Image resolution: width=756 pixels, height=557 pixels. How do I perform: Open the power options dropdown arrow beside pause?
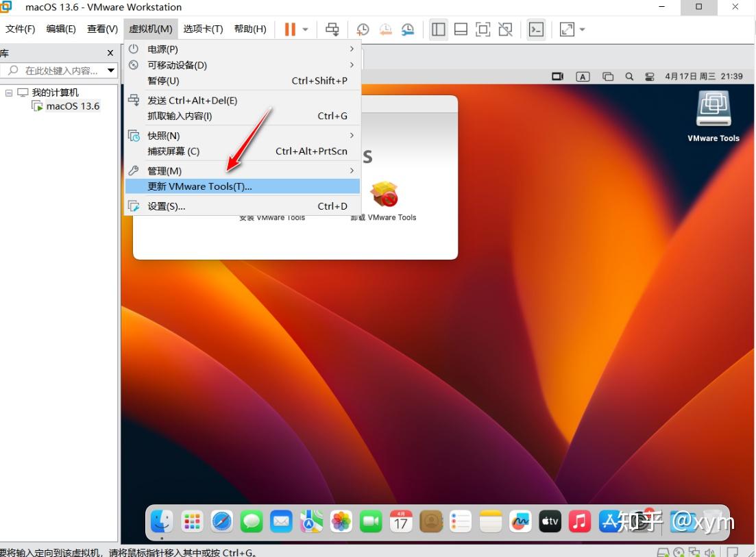coord(305,29)
